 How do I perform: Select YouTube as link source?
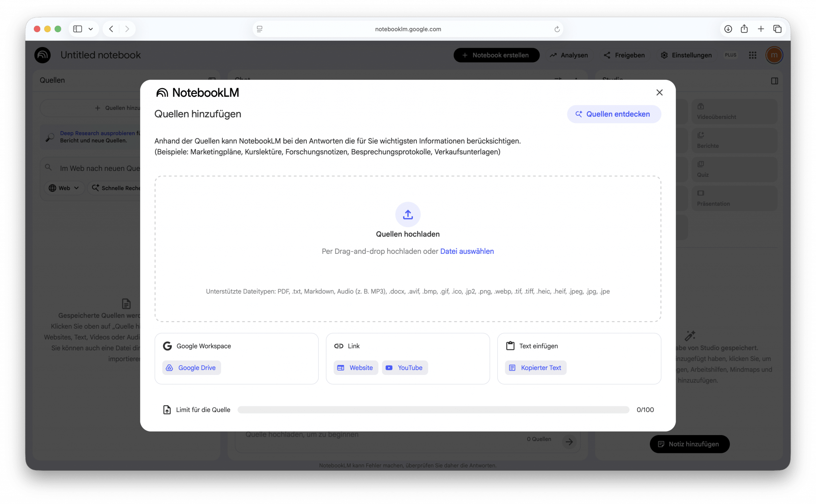click(405, 368)
